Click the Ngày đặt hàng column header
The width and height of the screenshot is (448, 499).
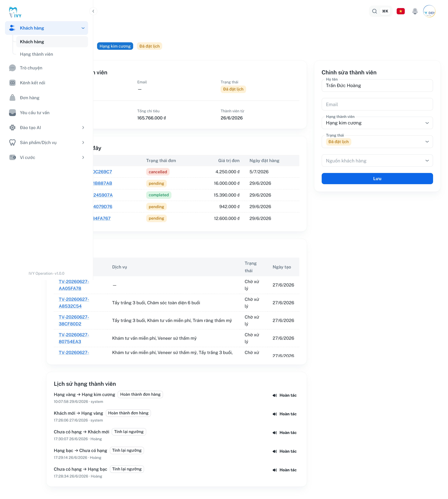(x=264, y=161)
